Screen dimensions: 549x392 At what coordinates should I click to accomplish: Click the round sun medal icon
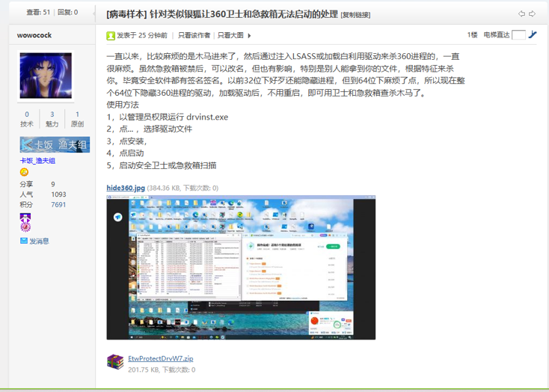tap(25, 227)
